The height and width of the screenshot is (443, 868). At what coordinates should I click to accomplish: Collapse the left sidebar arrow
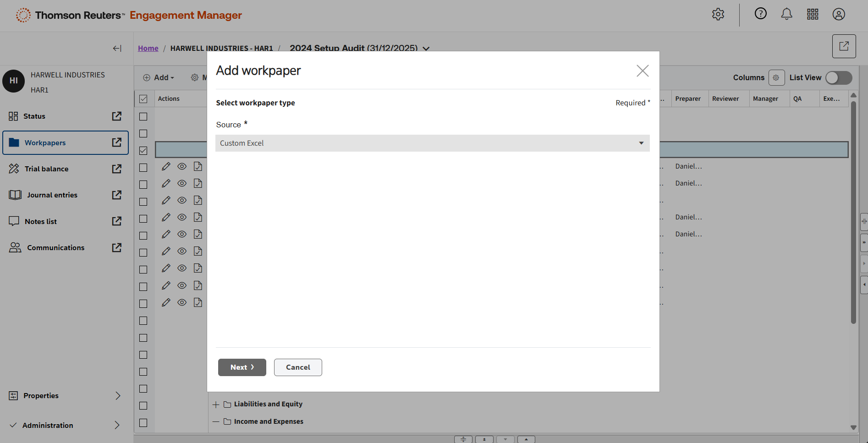coord(117,48)
